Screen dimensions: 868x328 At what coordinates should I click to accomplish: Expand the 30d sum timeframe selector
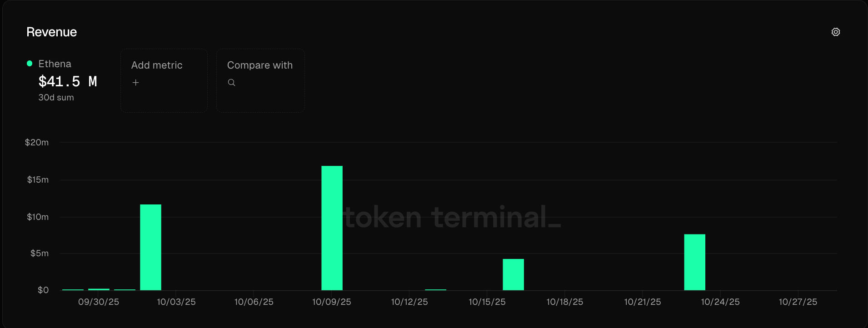[56, 97]
